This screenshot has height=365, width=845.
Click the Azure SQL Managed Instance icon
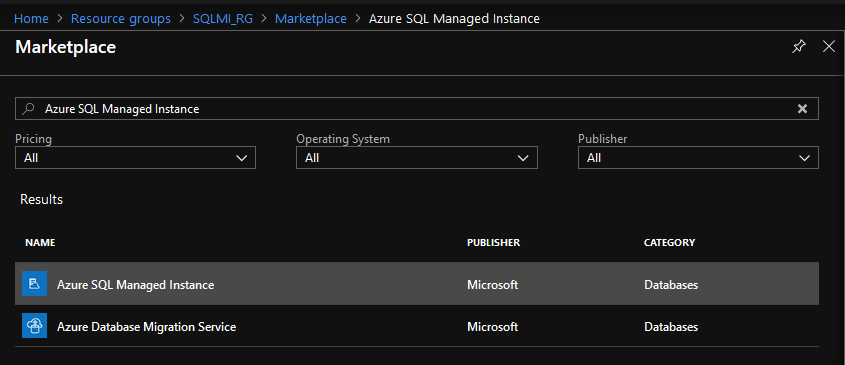point(34,284)
